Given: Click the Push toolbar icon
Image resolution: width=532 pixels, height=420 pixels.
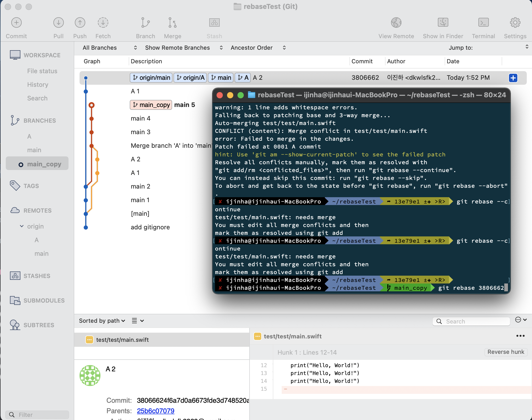Looking at the screenshot, I should (x=80, y=23).
